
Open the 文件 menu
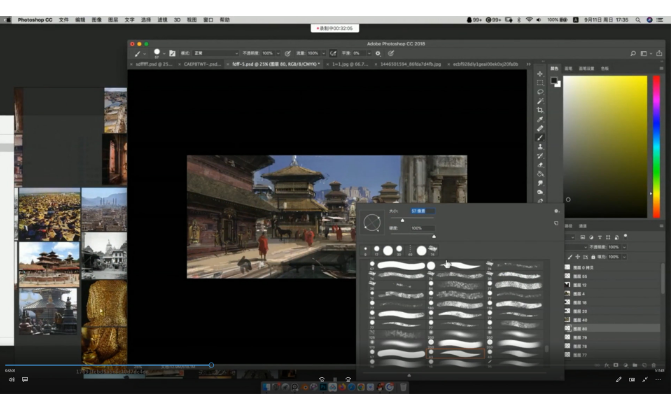coord(64,20)
